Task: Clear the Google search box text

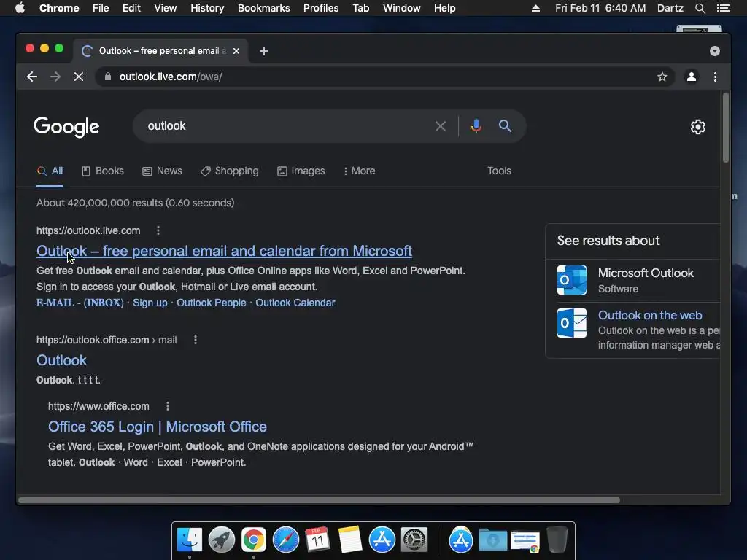Action: tap(441, 126)
